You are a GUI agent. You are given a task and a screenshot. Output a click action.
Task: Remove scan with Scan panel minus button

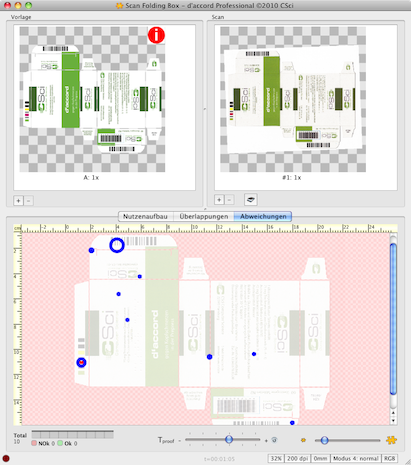tap(229, 200)
